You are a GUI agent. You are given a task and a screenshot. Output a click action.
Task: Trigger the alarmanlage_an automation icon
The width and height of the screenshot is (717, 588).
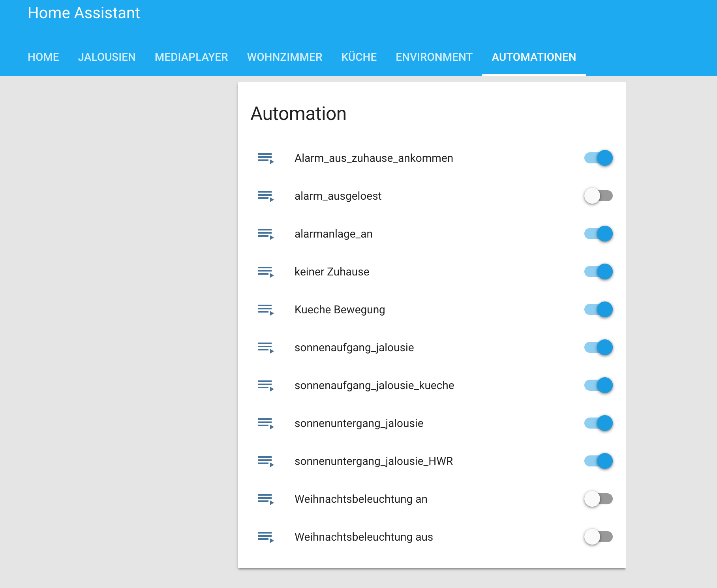[x=265, y=233]
